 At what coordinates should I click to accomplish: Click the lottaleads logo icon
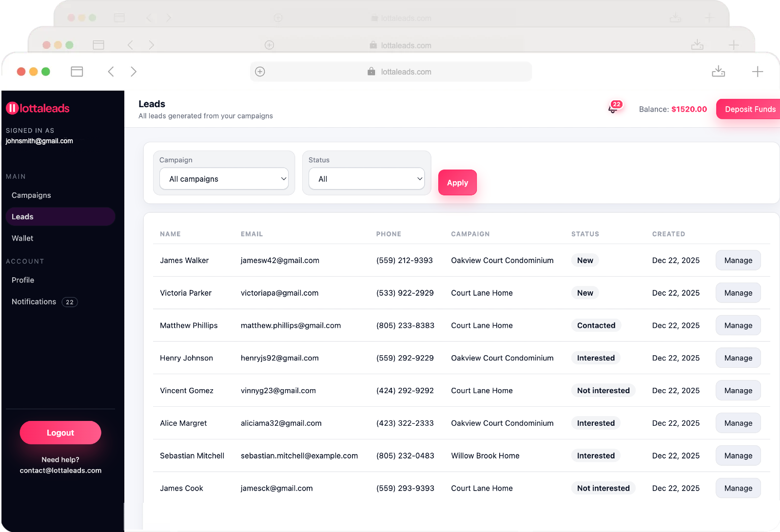12,108
